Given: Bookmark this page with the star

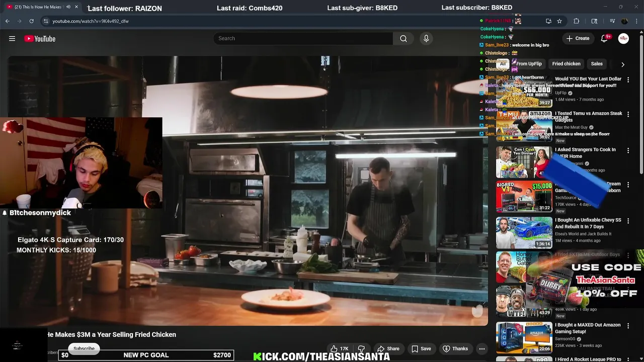Looking at the screenshot, I should (x=559, y=21).
